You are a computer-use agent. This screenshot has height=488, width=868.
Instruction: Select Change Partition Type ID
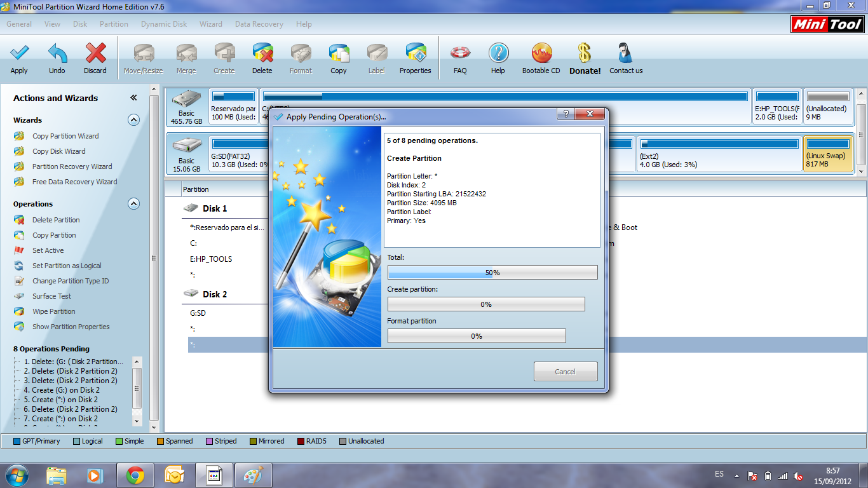71,281
